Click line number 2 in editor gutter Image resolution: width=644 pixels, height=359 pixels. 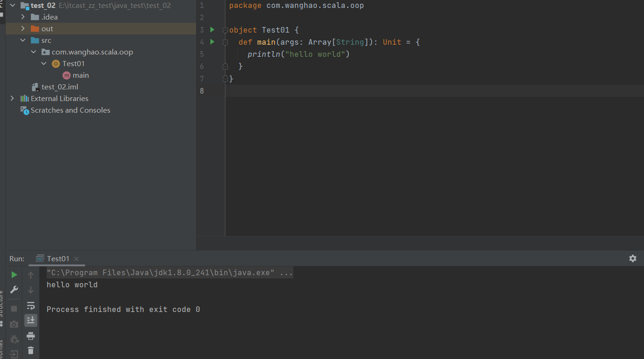pos(202,18)
